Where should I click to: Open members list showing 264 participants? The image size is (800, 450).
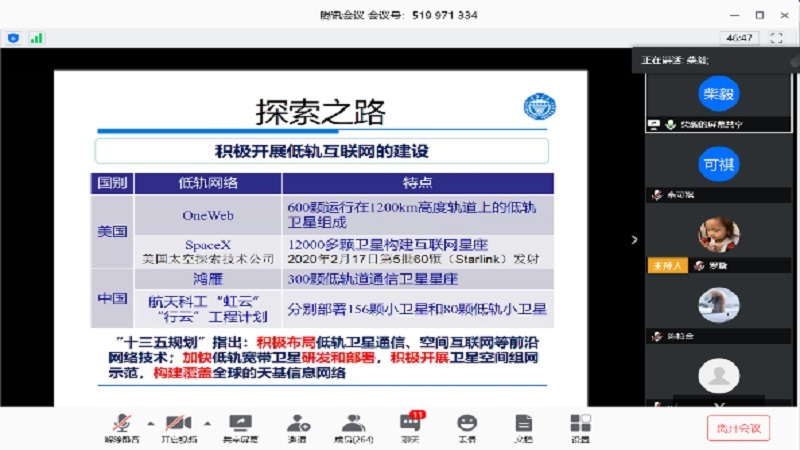[354, 428]
